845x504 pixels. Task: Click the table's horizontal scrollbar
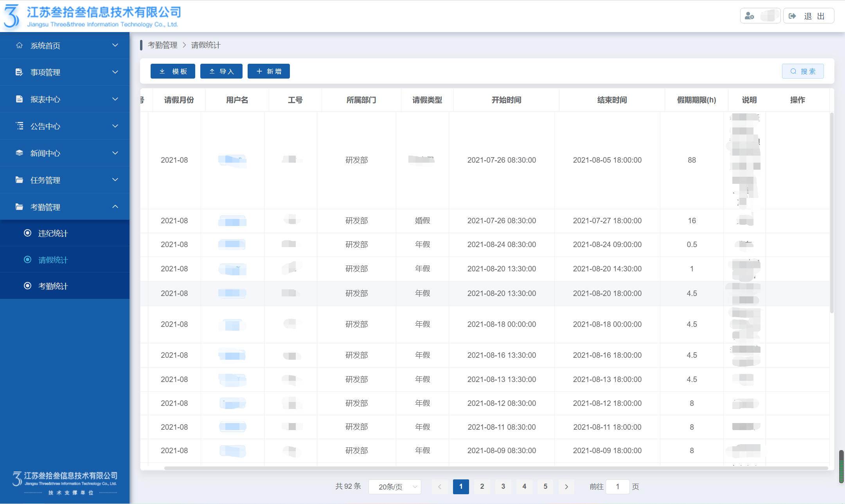496,468
